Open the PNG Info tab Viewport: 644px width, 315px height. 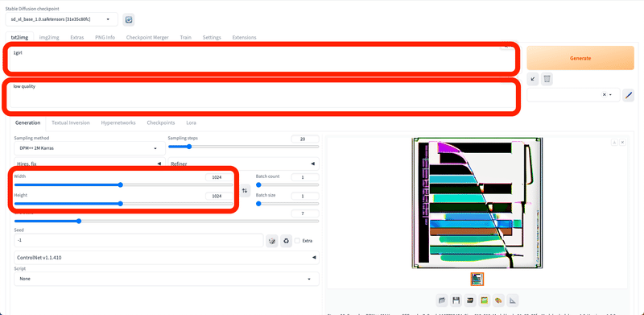pos(105,37)
